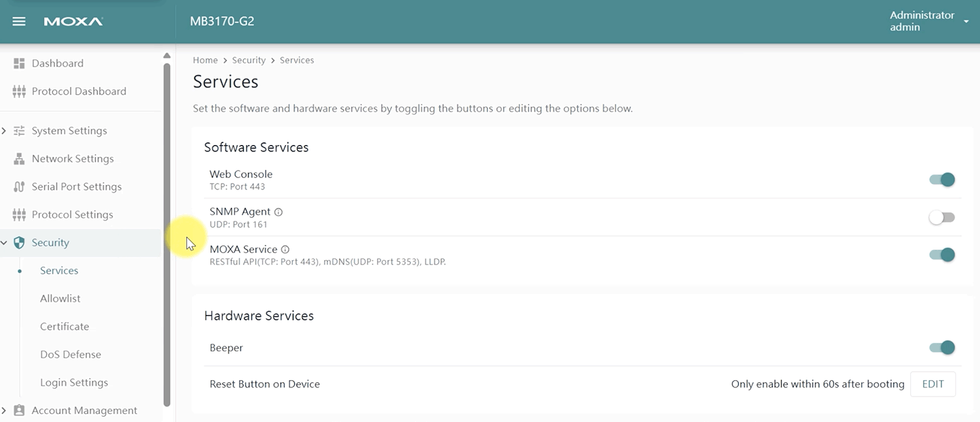Click the Serial Port Settings icon
Viewport: 980px width, 422px height.
pyautogui.click(x=19, y=187)
